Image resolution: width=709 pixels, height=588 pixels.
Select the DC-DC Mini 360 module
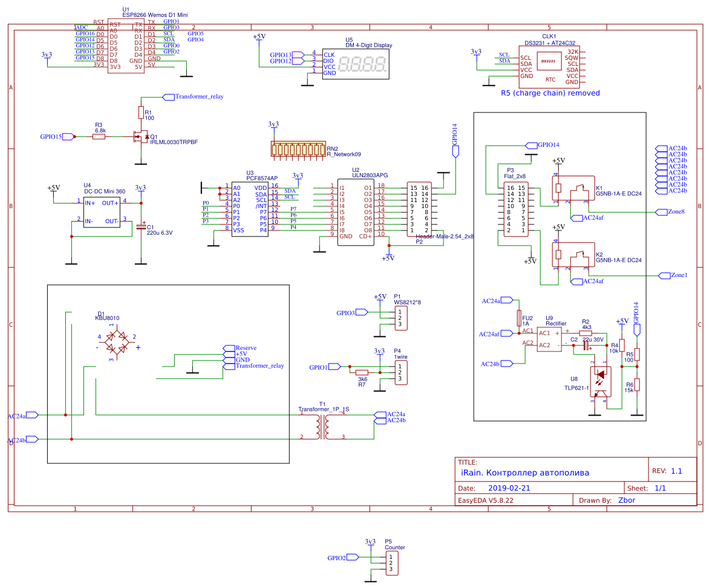100,212
